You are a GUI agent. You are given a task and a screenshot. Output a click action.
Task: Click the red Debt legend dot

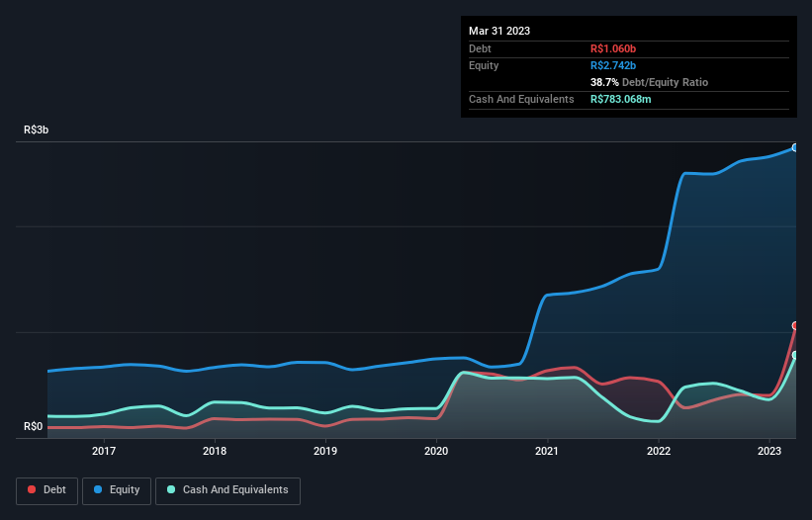coord(32,489)
